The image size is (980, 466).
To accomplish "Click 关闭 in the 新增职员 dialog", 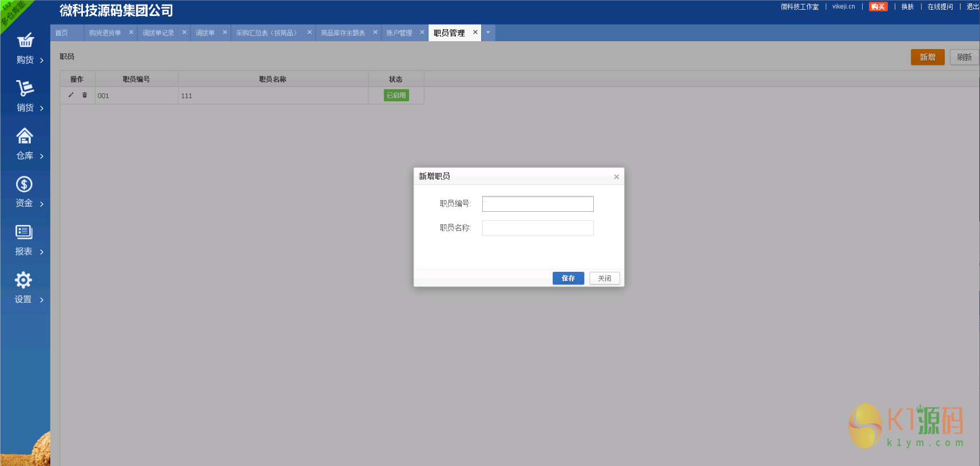I will (605, 278).
